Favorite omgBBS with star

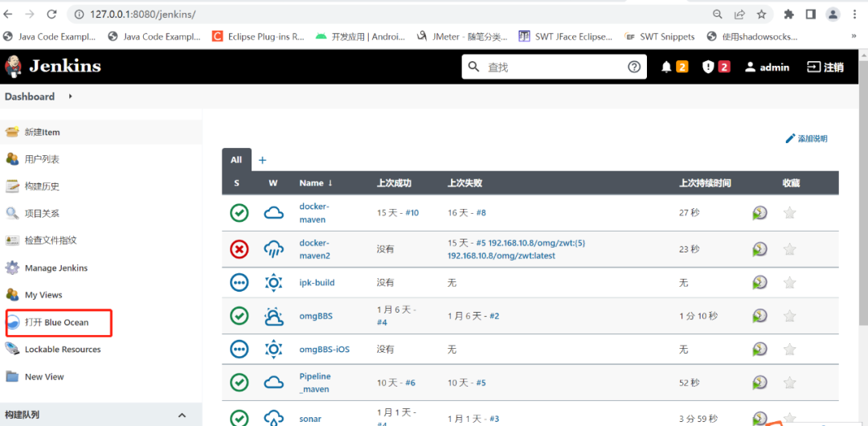click(790, 316)
